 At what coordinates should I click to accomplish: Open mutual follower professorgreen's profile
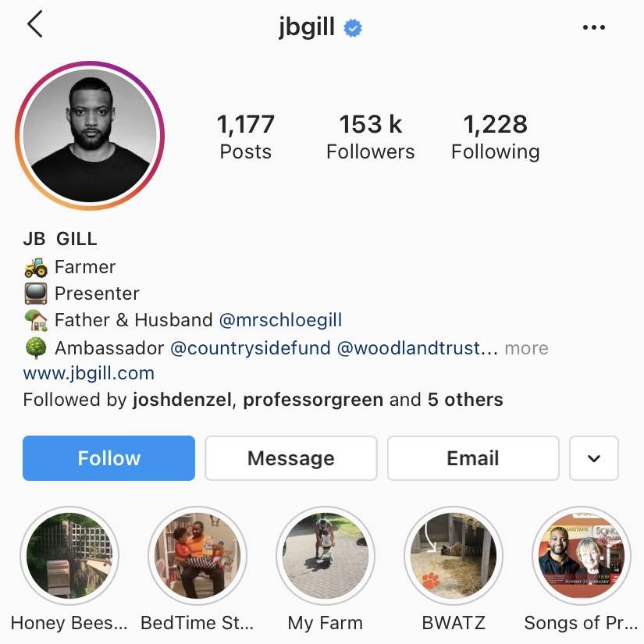313,400
